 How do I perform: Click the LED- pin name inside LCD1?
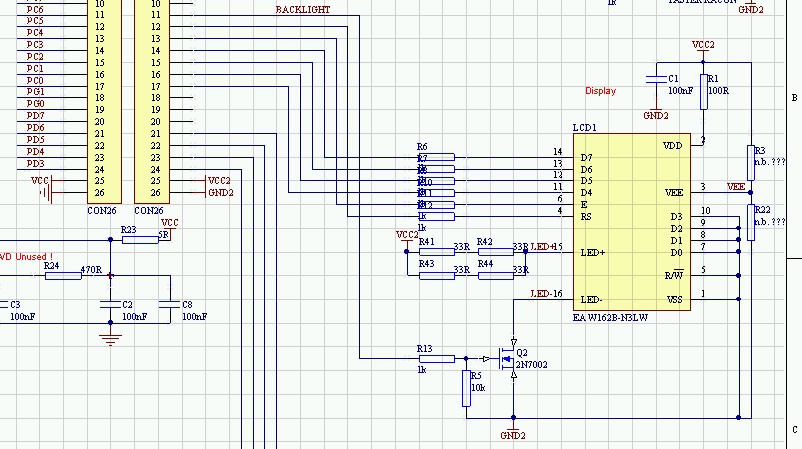point(591,300)
